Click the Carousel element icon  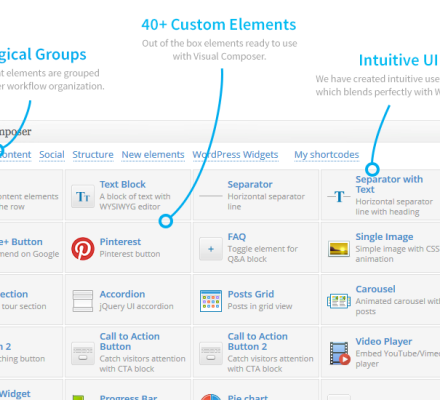coord(339,301)
